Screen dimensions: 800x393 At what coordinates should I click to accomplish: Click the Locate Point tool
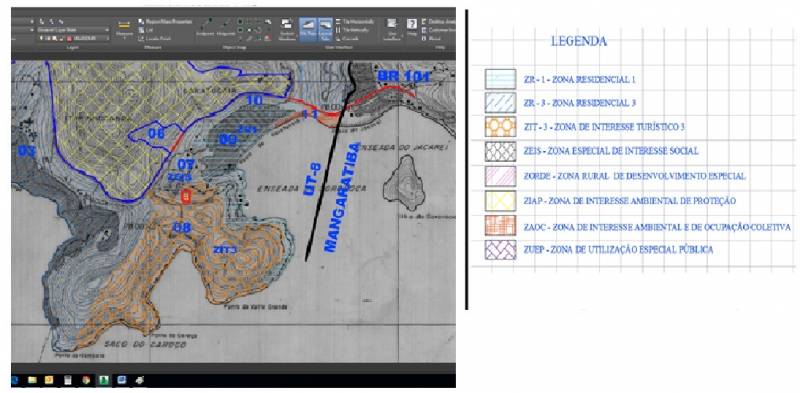point(154,38)
